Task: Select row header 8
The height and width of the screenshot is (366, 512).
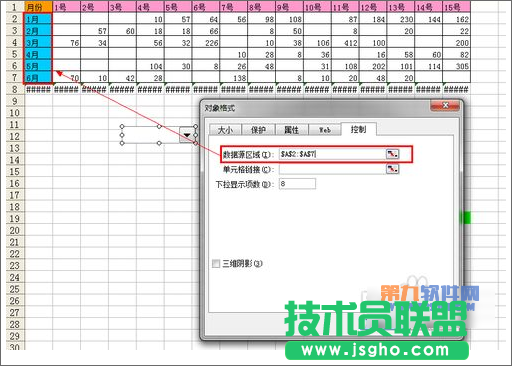Action: point(14,89)
